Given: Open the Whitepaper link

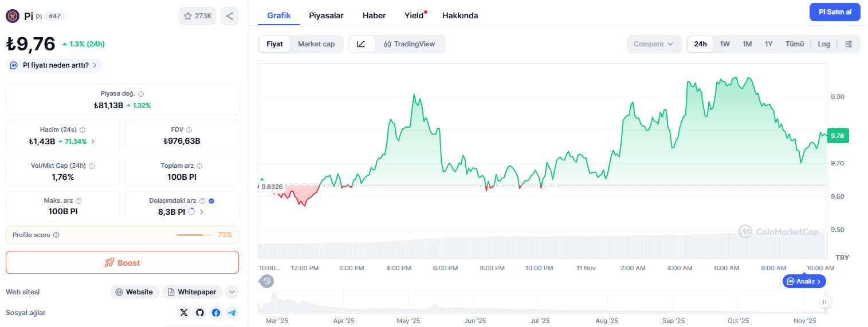Looking at the screenshot, I should 193,292.
